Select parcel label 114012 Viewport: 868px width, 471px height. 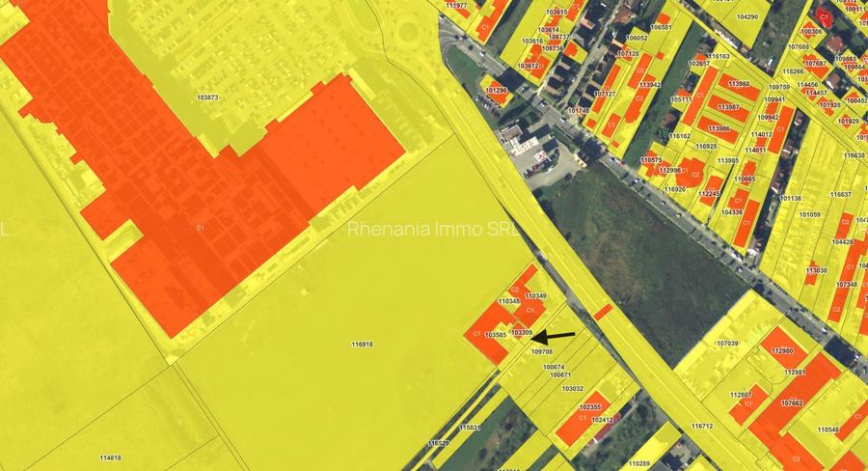pyautogui.click(x=762, y=135)
